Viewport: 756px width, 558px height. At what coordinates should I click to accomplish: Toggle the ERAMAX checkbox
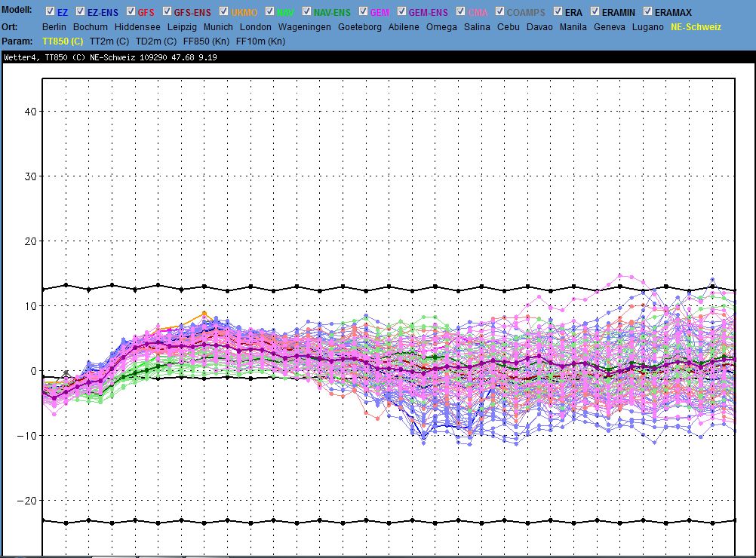[647, 12]
